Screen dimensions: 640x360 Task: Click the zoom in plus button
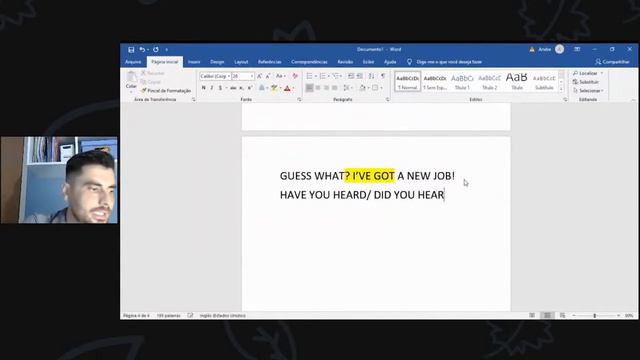[x=619, y=316]
